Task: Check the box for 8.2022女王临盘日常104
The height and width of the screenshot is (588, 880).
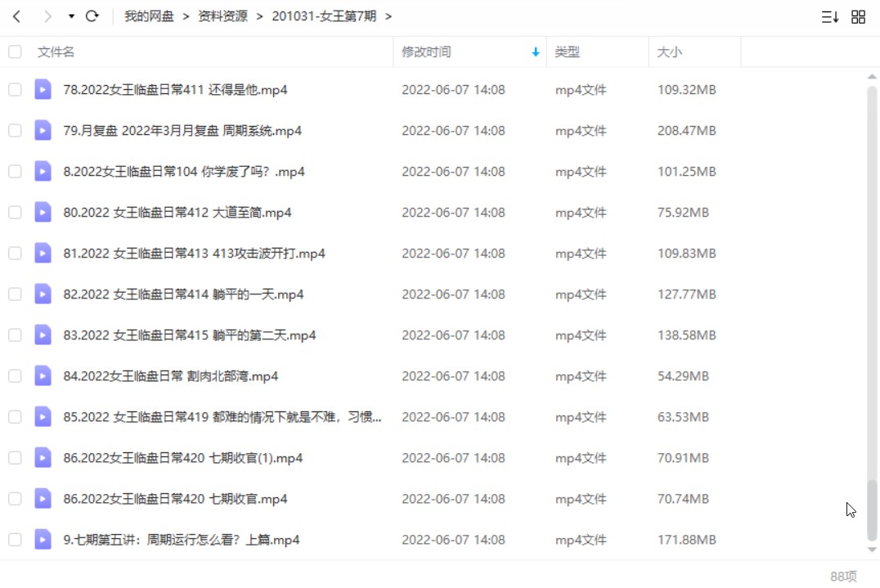Action: coord(16,172)
